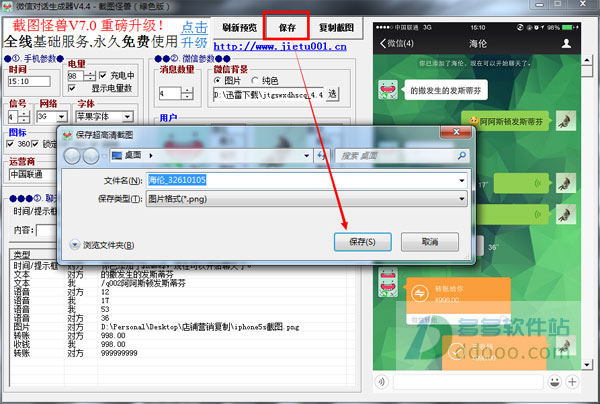This screenshot has height=404, width=600.
Task: Toggle the 360 icon checkbox
Action: coord(11,144)
